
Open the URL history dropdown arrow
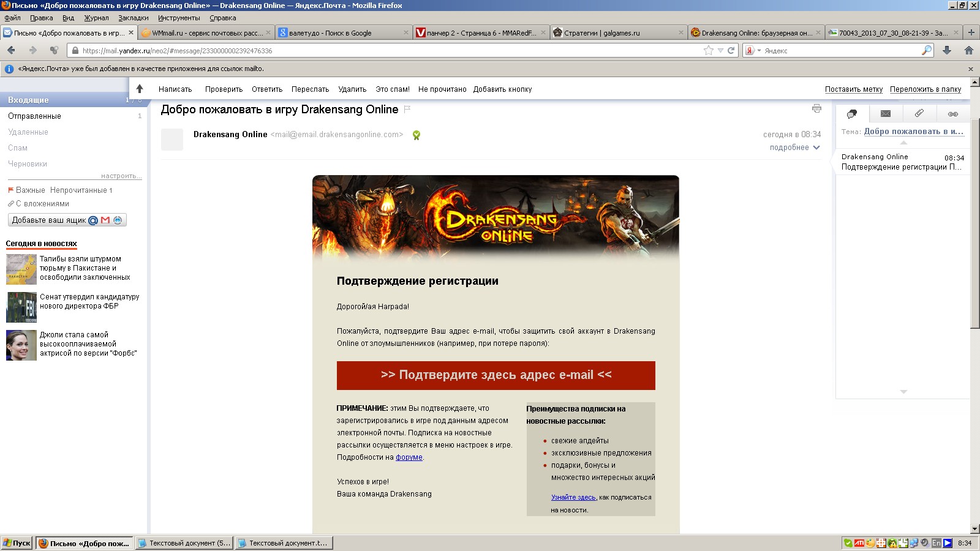tap(721, 51)
